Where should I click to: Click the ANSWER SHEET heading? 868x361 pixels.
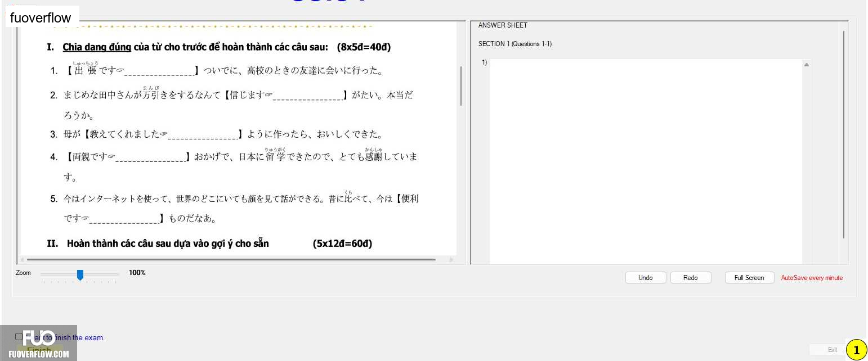(503, 25)
